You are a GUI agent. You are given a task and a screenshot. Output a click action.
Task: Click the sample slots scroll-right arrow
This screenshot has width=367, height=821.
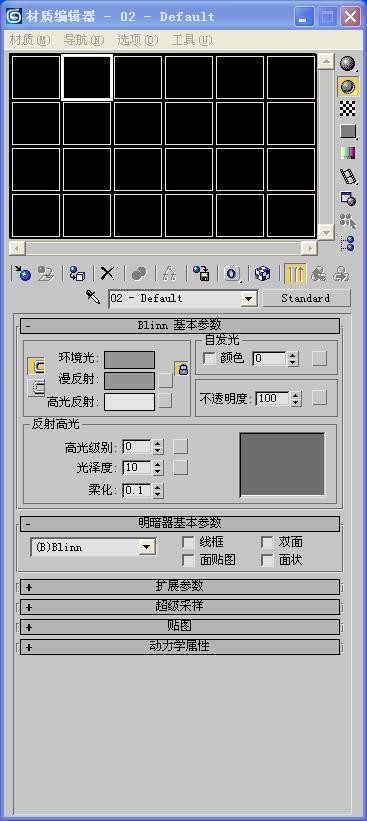[309, 247]
